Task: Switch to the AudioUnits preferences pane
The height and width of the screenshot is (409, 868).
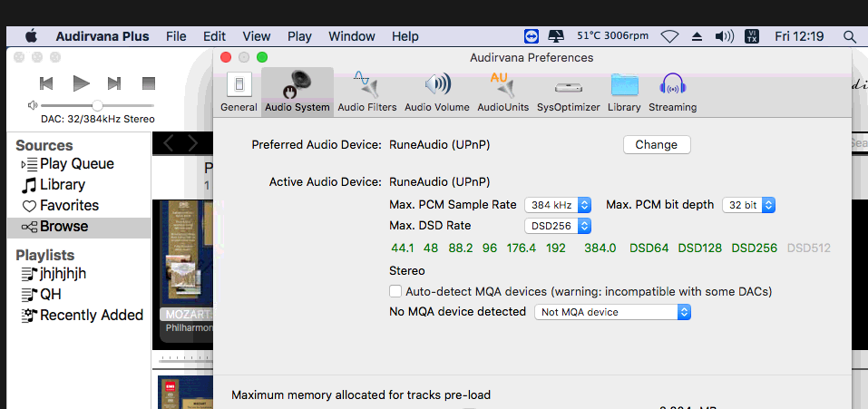Action: tap(502, 92)
